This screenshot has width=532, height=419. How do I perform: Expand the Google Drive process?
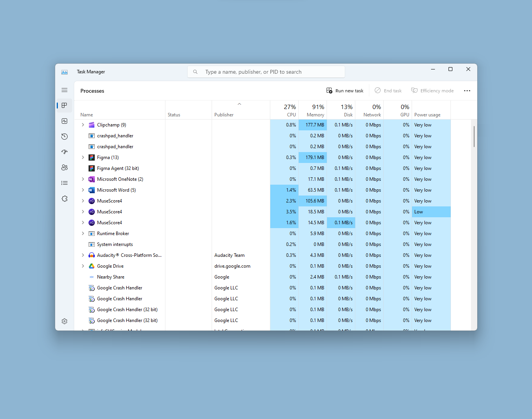(x=83, y=266)
